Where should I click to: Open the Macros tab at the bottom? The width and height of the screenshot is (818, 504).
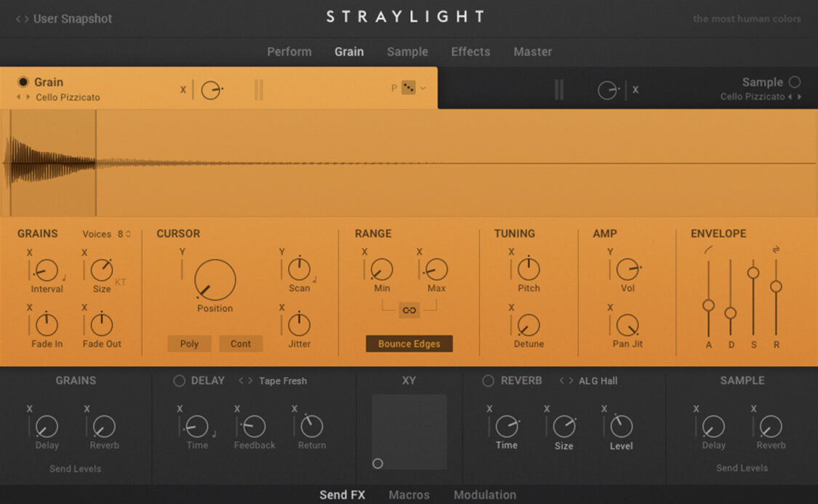coord(409,495)
